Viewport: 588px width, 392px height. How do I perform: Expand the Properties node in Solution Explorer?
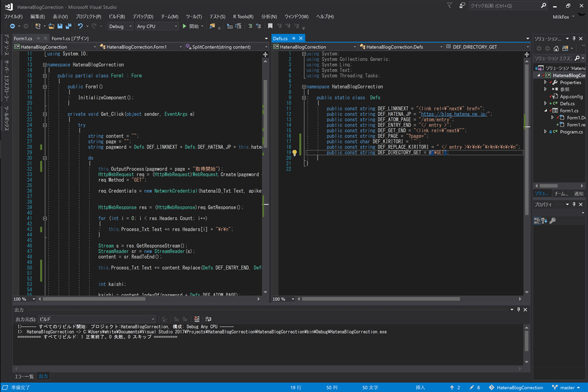click(x=546, y=83)
